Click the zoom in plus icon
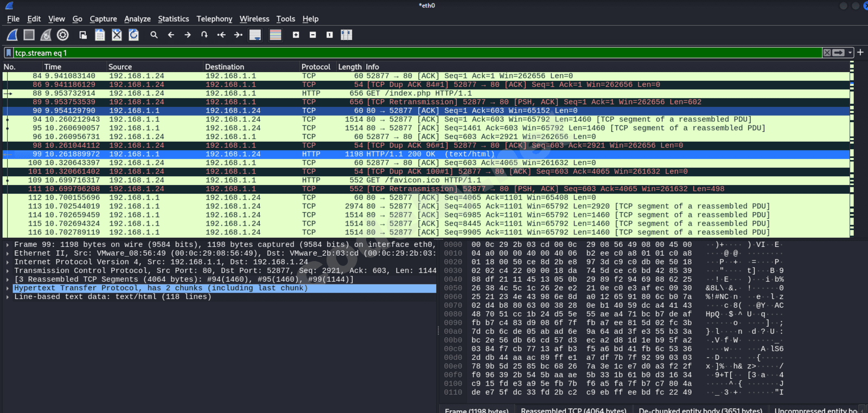 click(296, 35)
